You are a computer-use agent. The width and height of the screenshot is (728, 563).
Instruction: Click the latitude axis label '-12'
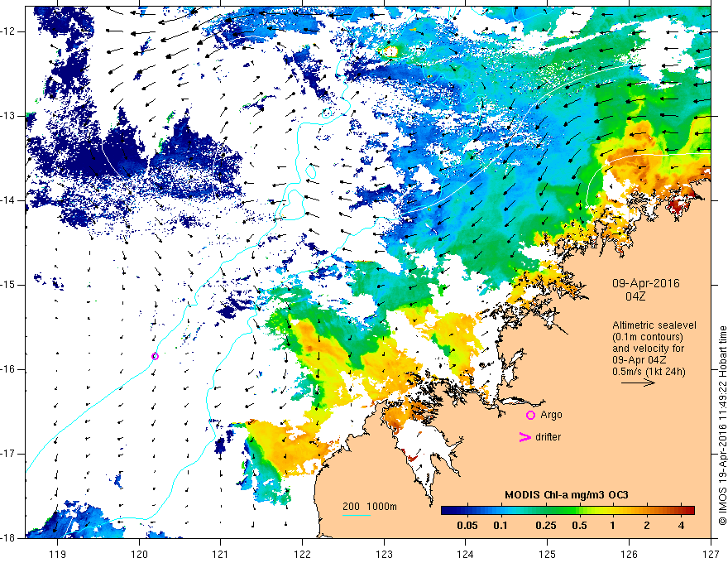[x=9, y=31]
